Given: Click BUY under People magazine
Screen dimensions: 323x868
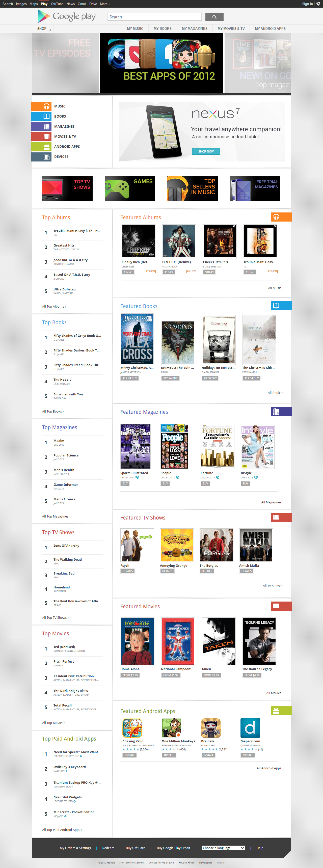Looking at the screenshot, I should tap(165, 483).
